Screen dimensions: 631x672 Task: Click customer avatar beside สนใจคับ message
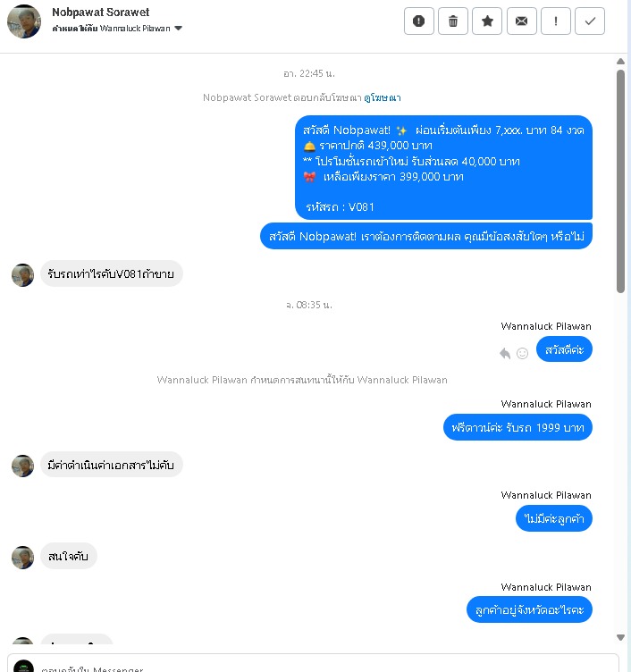tap(22, 557)
